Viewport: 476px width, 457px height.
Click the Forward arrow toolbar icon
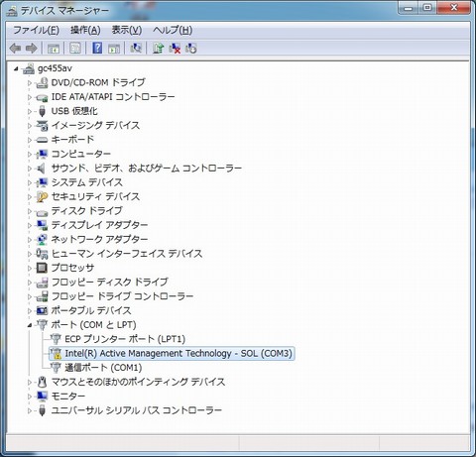click(32, 49)
